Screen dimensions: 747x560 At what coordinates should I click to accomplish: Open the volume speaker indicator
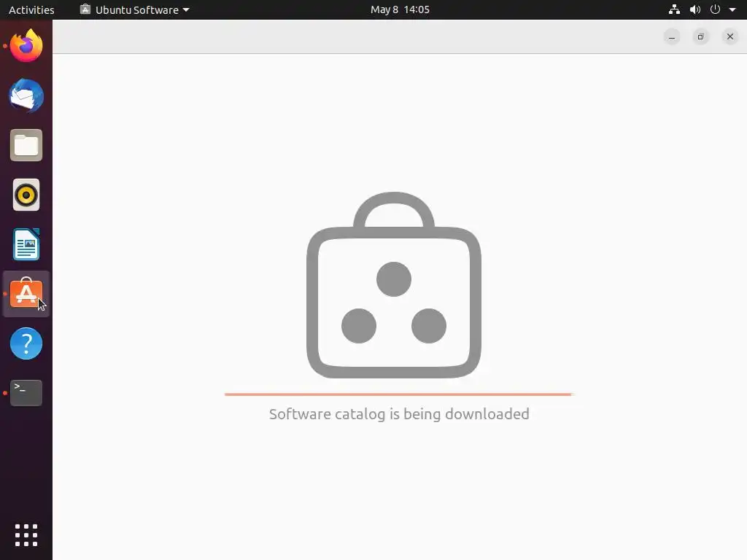(x=695, y=9)
